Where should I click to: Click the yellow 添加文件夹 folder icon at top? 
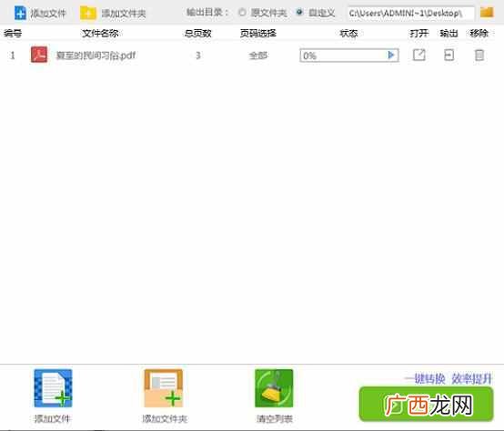[x=87, y=13]
